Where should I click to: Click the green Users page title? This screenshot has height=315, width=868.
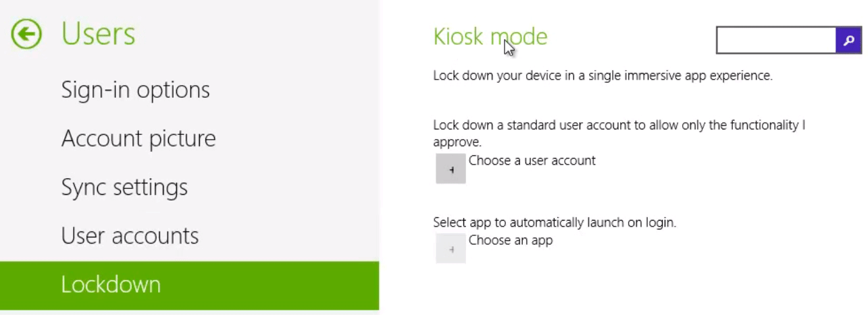98,34
